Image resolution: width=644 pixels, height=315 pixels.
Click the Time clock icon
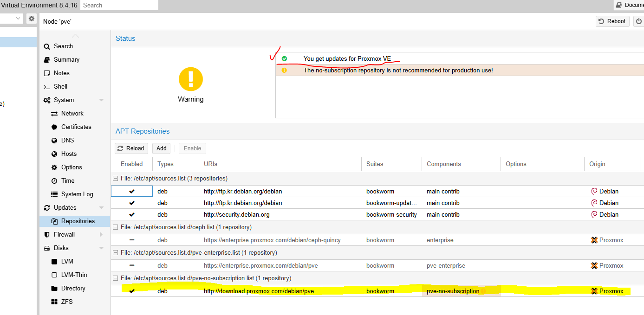tap(54, 180)
